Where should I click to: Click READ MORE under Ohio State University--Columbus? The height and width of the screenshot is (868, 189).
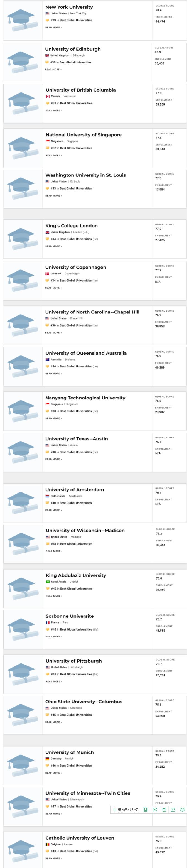pos(53,722)
